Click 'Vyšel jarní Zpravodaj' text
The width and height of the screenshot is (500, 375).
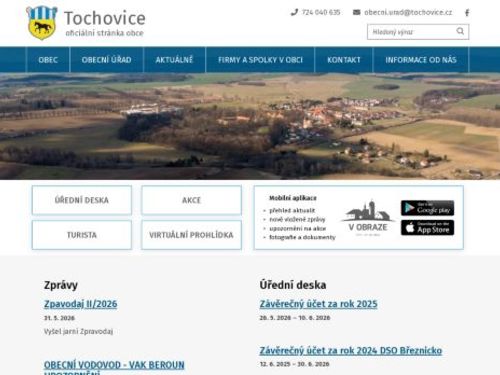coord(78,331)
